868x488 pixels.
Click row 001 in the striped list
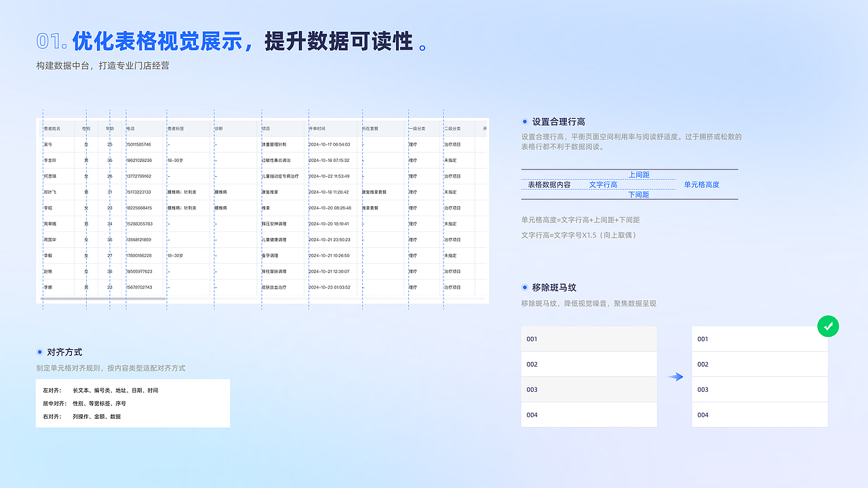(x=589, y=338)
